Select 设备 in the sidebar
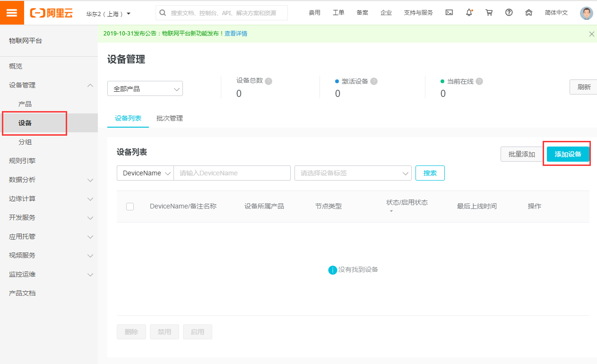Image resolution: width=597 pixels, height=364 pixels. click(x=49, y=123)
